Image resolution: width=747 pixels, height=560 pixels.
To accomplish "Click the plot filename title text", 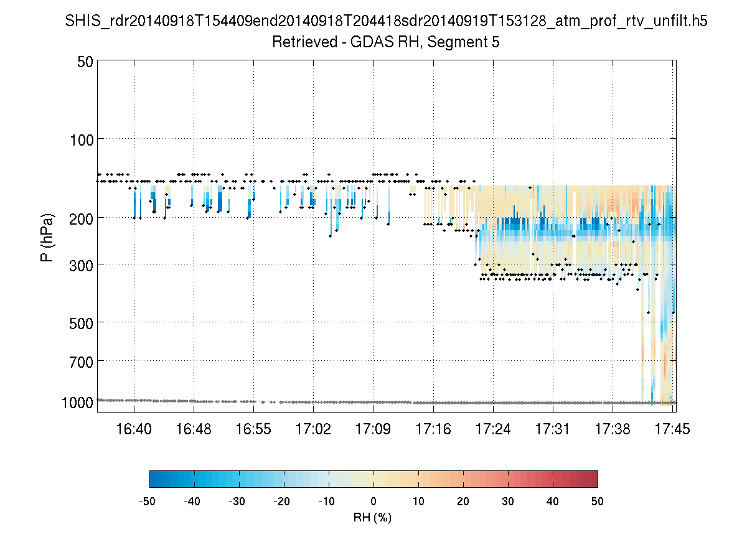I will (386, 22).
